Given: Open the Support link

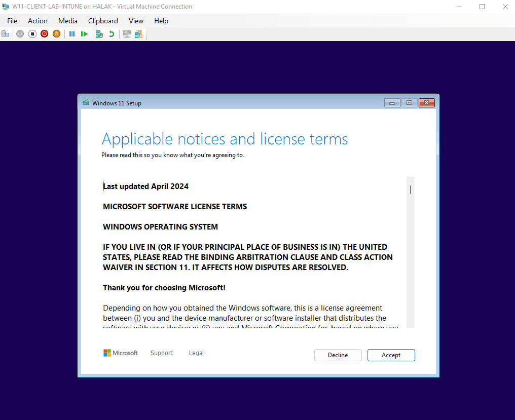Looking at the screenshot, I should coord(161,353).
